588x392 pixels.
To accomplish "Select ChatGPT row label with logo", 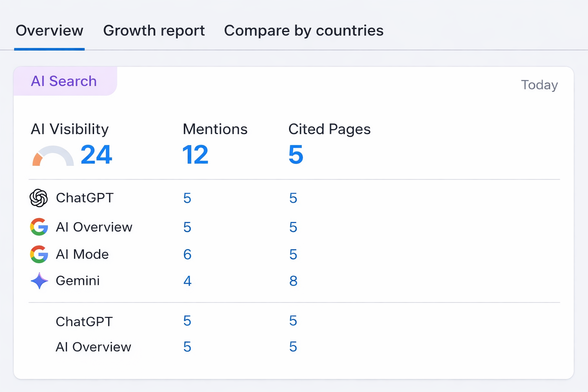I will click(85, 198).
